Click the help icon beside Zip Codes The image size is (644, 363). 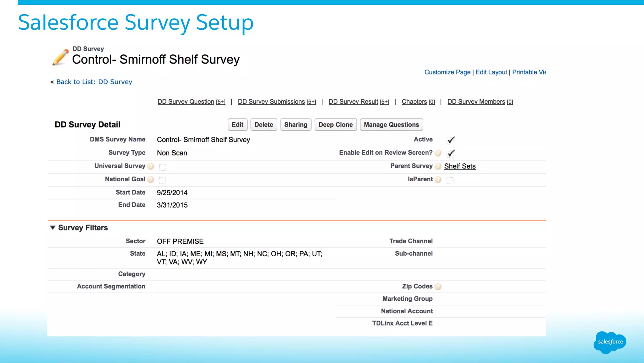pyautogui.click(x=438, y=286)
